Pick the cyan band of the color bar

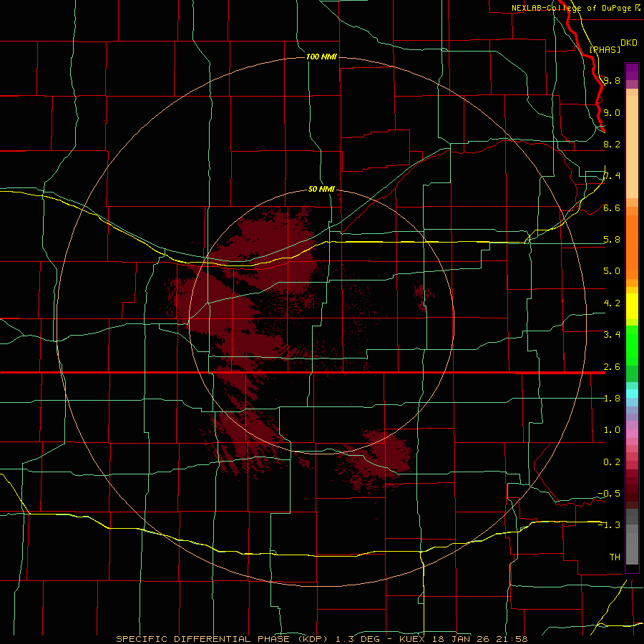632,394
